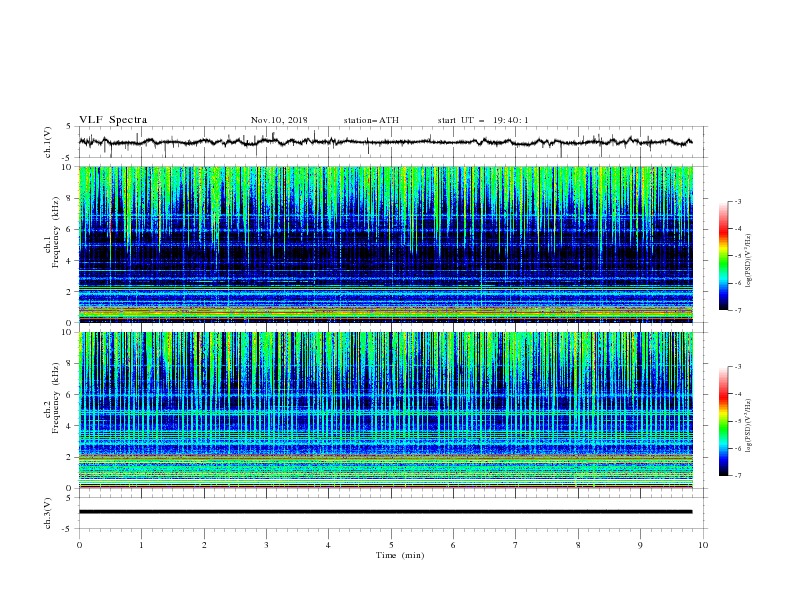Click the "-3" tick on upper colorbar
792x612 pixels.
coord(738,201)
